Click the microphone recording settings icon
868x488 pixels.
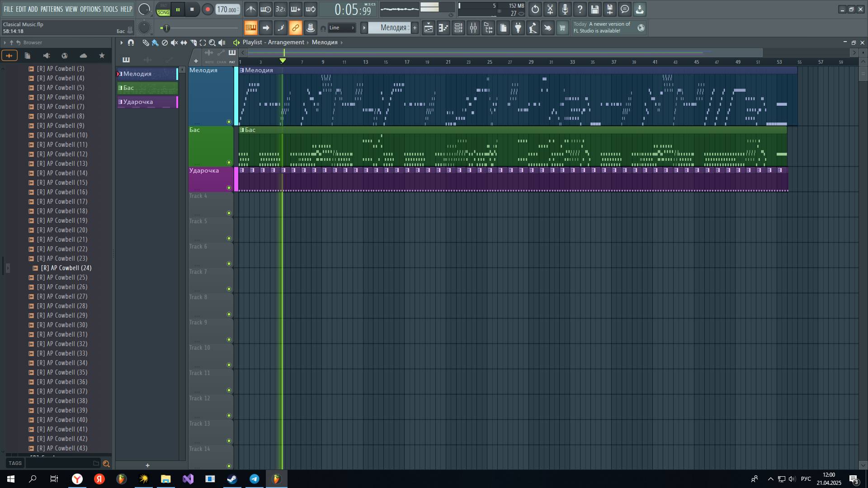[565, 9]
